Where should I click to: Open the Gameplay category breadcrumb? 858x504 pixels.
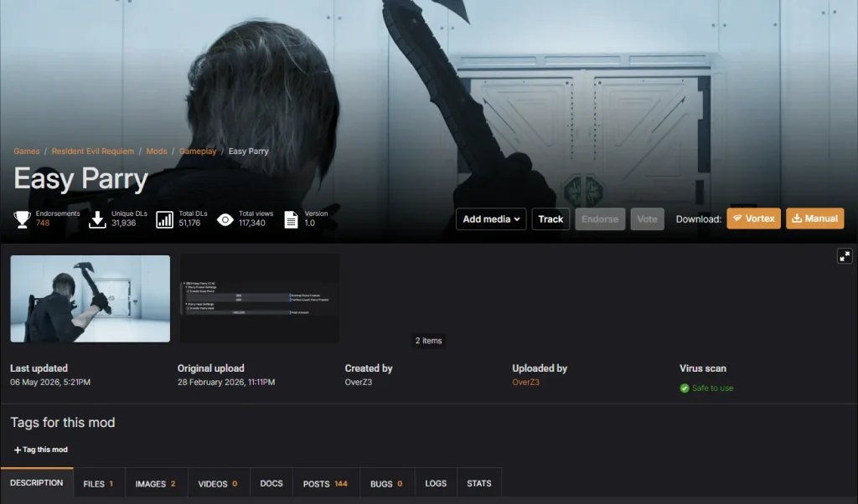pos(198,152)
